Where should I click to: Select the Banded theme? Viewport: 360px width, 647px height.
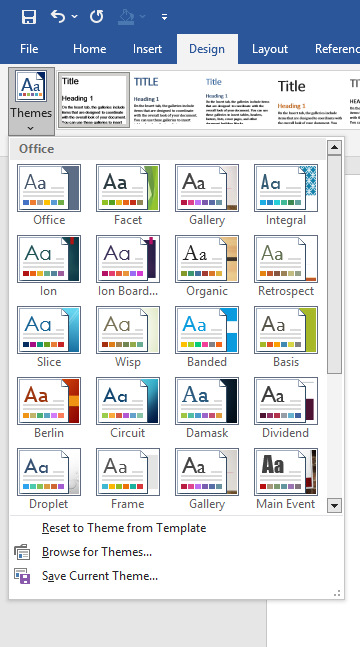coord(207,337)
